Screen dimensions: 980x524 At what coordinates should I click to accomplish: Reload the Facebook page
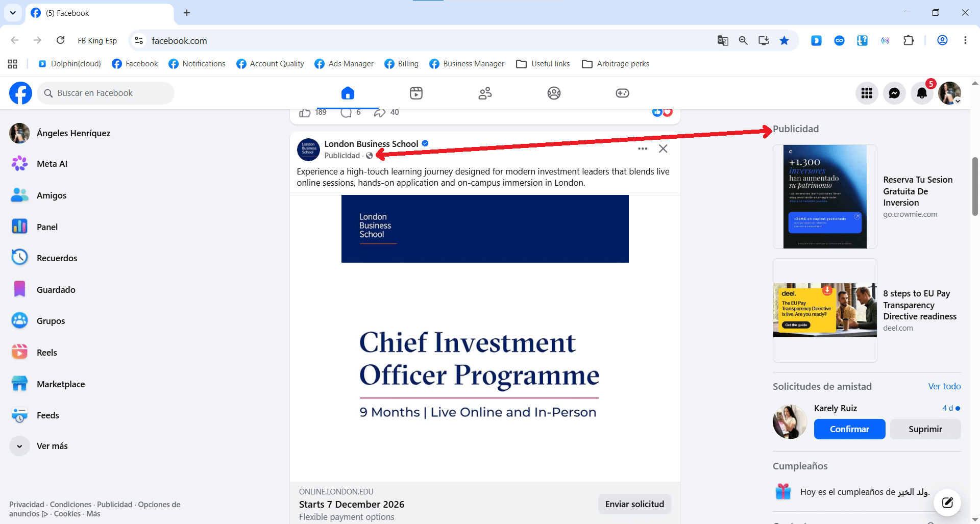click(x=60, y=40)
